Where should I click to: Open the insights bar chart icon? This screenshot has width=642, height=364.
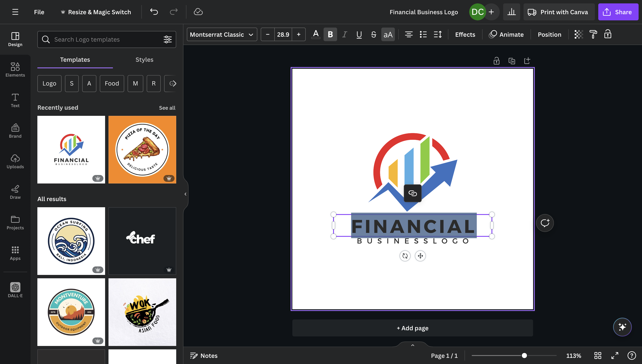[x=511, y=12]
